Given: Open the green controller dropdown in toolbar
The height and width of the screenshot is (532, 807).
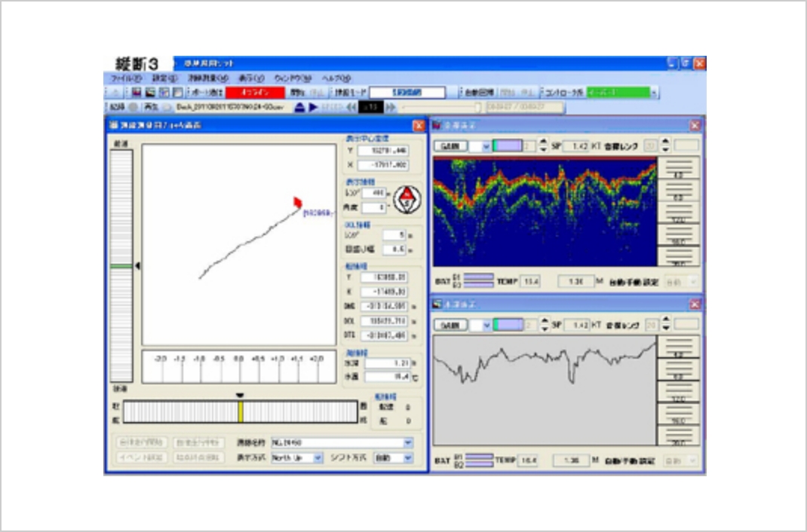Looking at the screenshot, I should [654, 92].
